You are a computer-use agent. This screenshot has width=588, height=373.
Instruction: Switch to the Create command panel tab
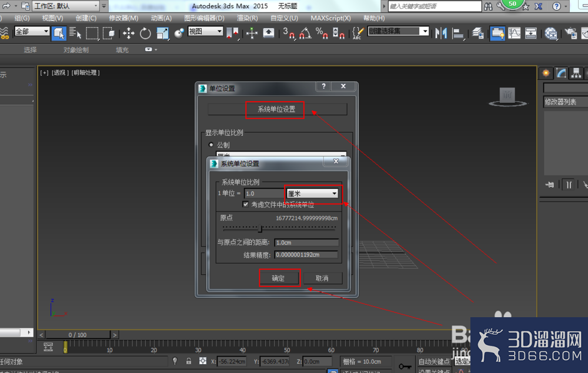[546, 73]
